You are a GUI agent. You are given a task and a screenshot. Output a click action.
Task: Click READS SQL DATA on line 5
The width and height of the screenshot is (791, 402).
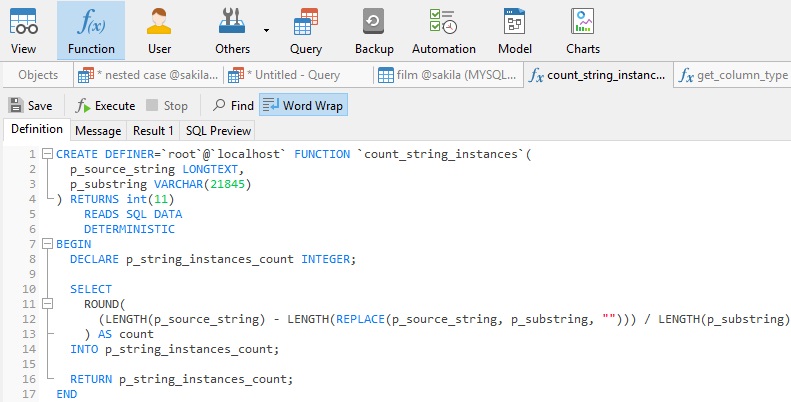point(133,214)
